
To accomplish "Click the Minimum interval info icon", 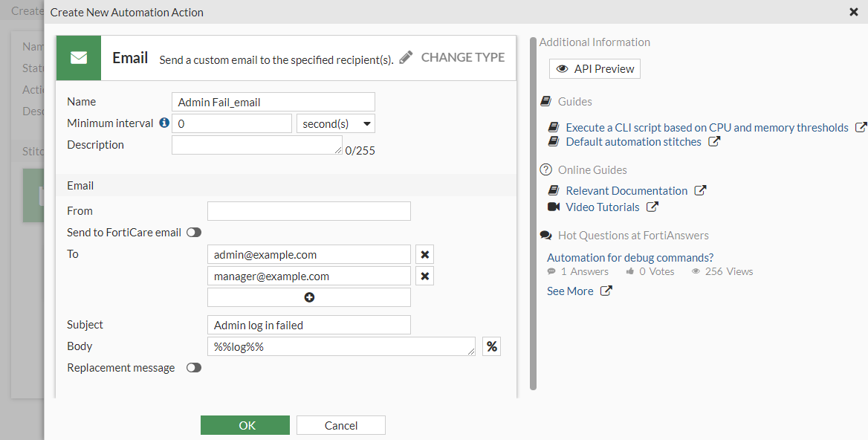I will click(x=164, y=123).
